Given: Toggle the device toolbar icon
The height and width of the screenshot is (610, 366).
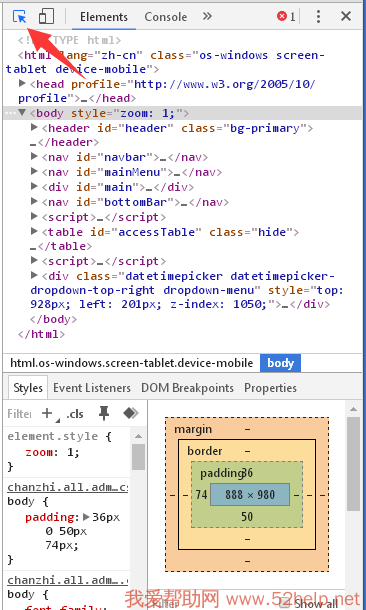Looking at the screenshot, I should [x=46, y=16].
